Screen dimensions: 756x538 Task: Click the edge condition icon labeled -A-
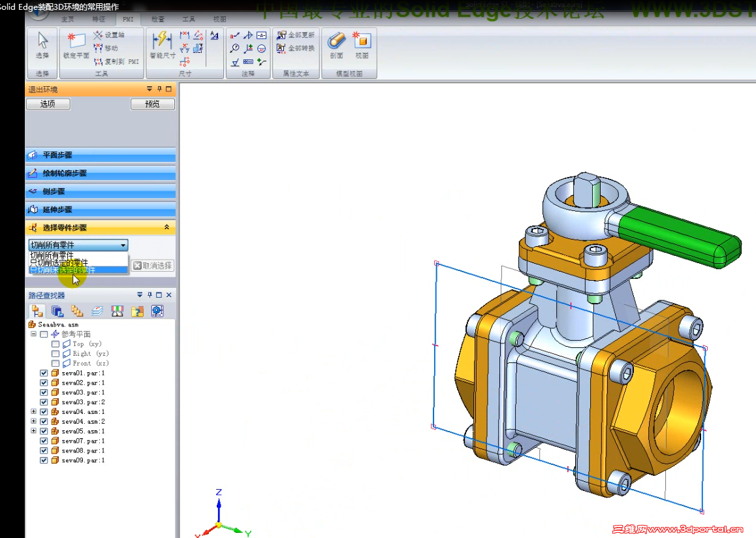pyautogui.click(x=261, y=36)
